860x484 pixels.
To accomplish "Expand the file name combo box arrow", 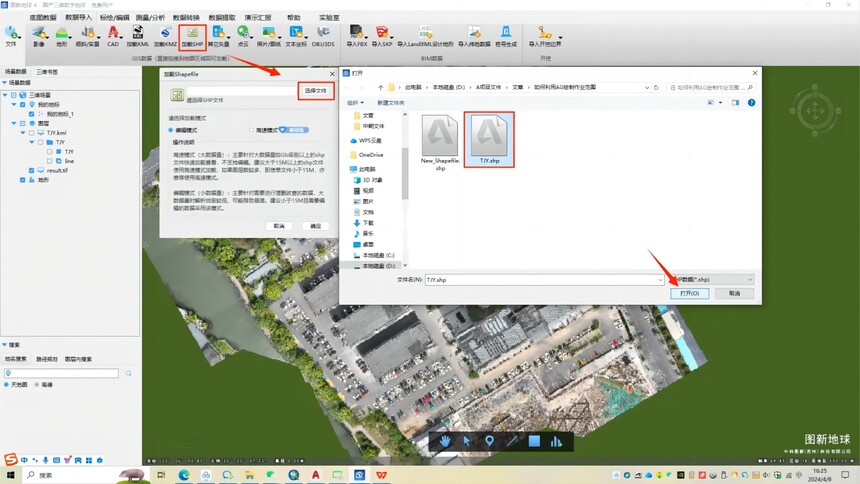I will 660,280.
